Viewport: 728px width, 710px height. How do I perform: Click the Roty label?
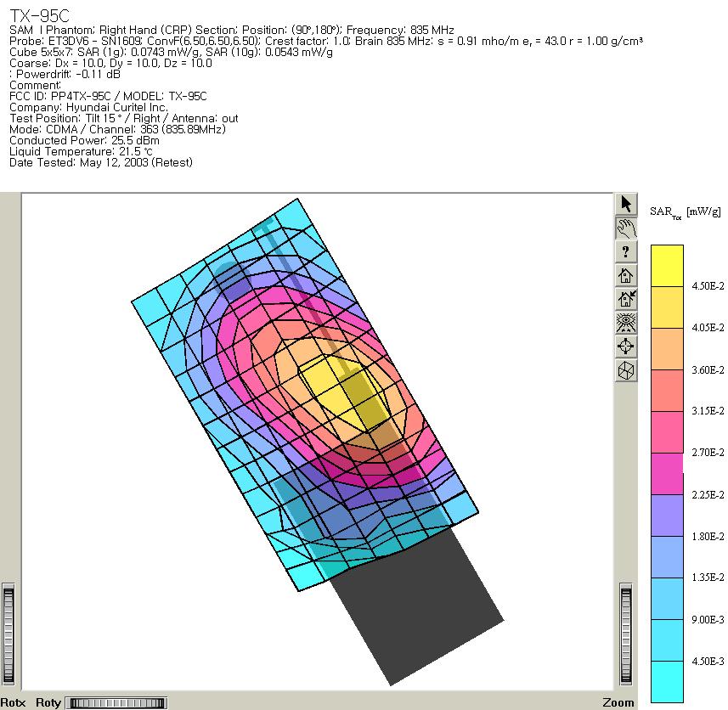coord(48,702)
